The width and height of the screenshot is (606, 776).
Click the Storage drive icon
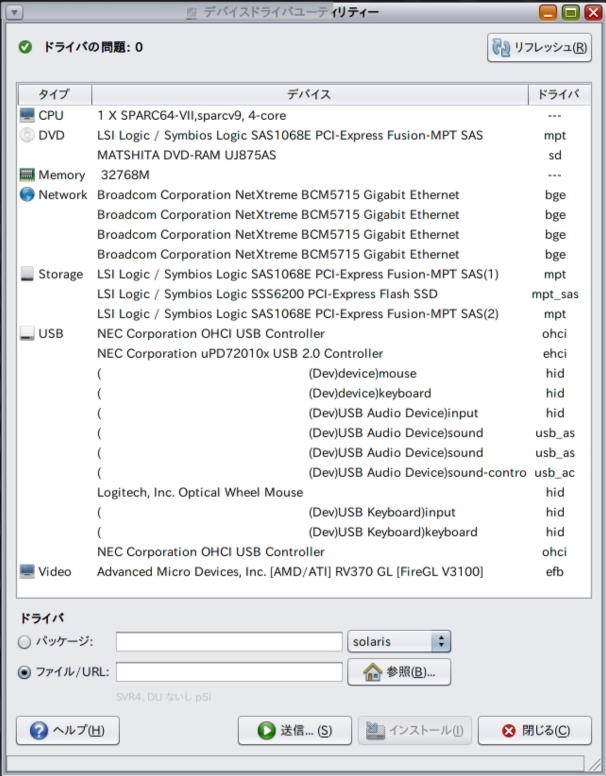26,274
